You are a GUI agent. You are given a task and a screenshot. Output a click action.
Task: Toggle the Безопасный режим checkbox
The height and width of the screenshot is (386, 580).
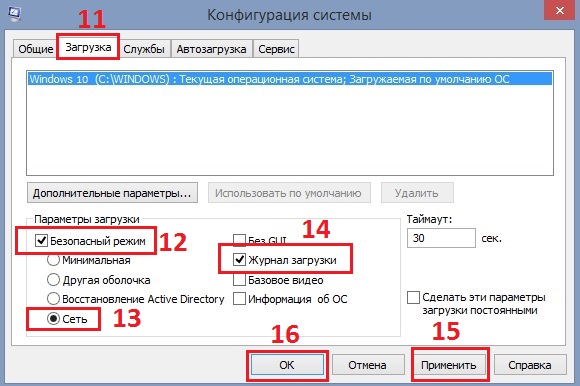[x=41, y=241]
